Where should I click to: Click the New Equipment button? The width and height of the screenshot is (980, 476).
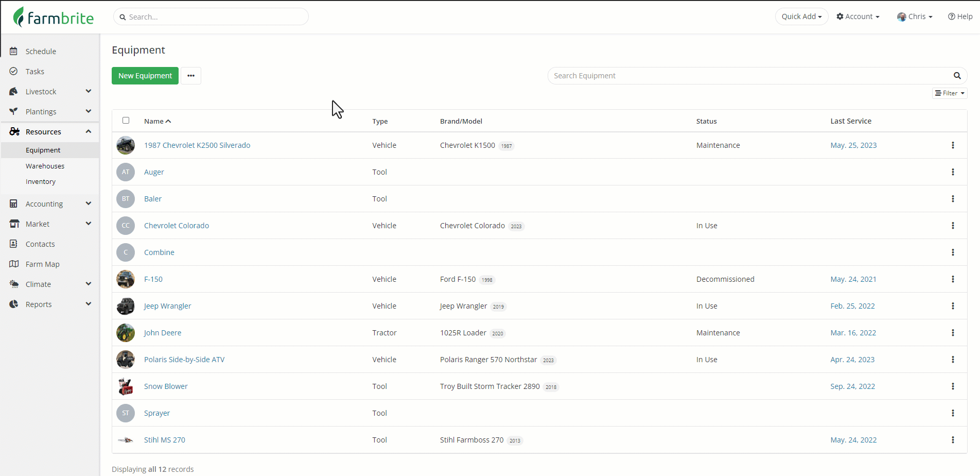point(145,76)
